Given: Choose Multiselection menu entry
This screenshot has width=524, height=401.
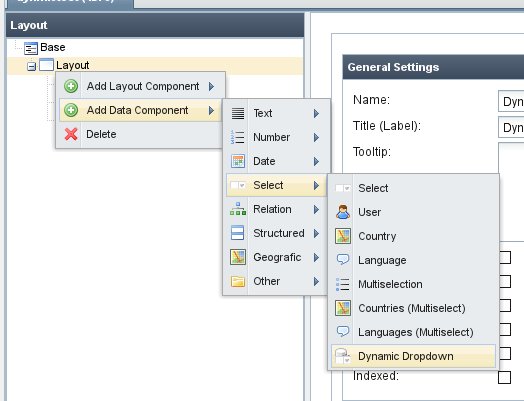Looking at the screenshot, I should [x=413, y=284].
